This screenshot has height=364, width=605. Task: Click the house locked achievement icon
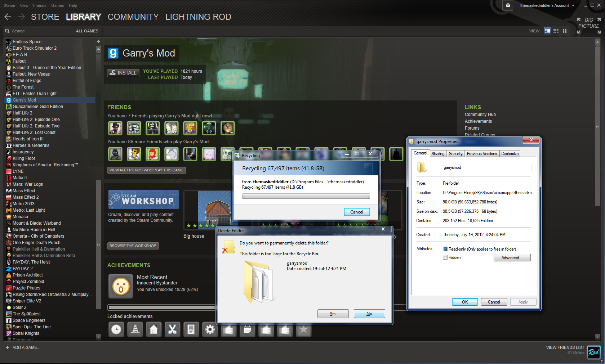[x=154, y=329]
